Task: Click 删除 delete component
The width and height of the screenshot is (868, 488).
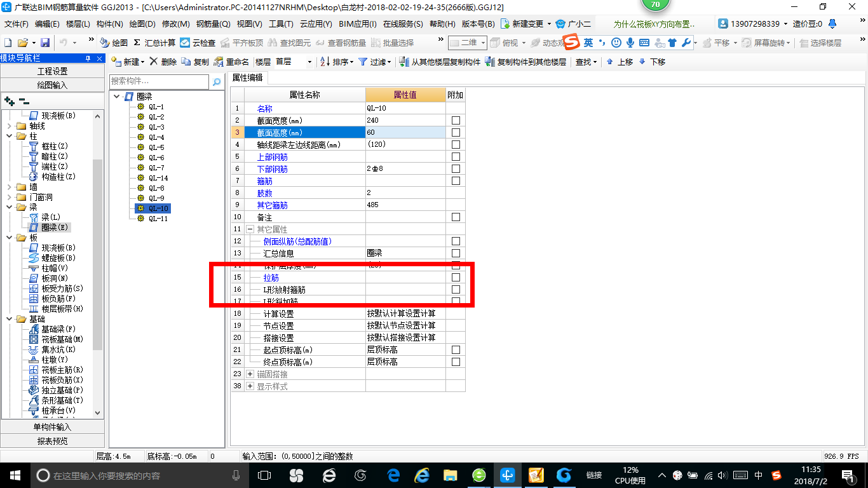Action: coord(163,62)
